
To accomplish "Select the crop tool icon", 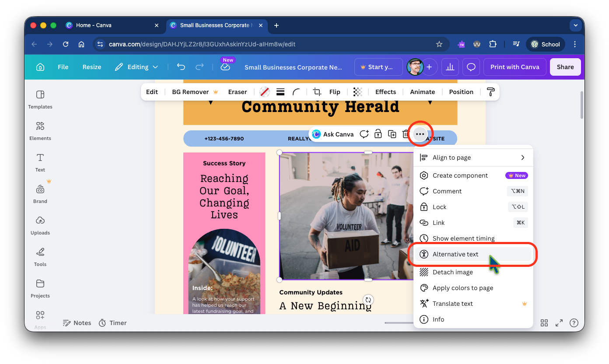I will 317,92.
